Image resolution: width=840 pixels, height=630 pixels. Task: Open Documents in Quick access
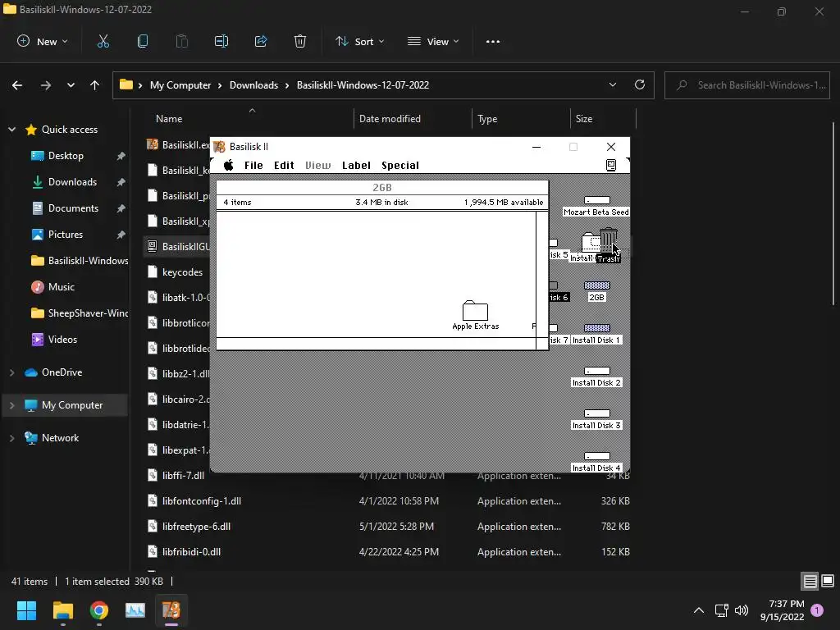pos(73,208)
